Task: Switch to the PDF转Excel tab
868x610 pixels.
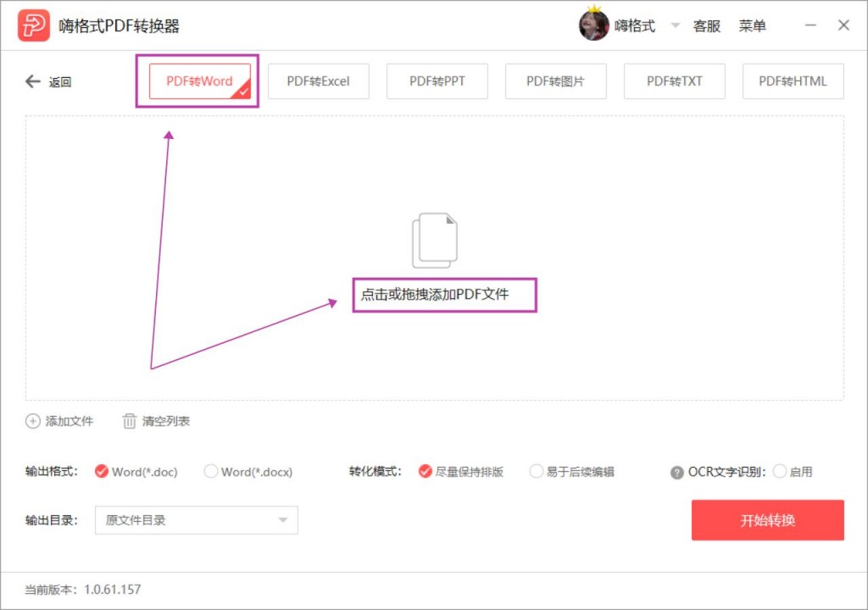Action: [x=319, y=81]
